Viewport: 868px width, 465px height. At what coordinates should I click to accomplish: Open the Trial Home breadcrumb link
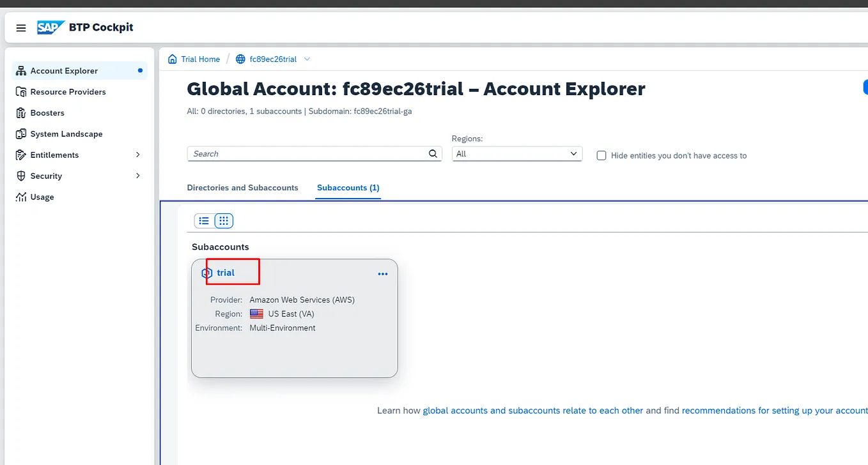point(200,59)
